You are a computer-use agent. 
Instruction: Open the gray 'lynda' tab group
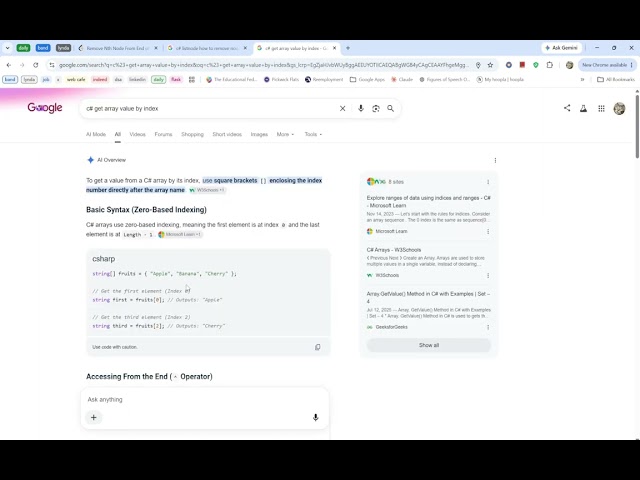(x=63, y=48)
